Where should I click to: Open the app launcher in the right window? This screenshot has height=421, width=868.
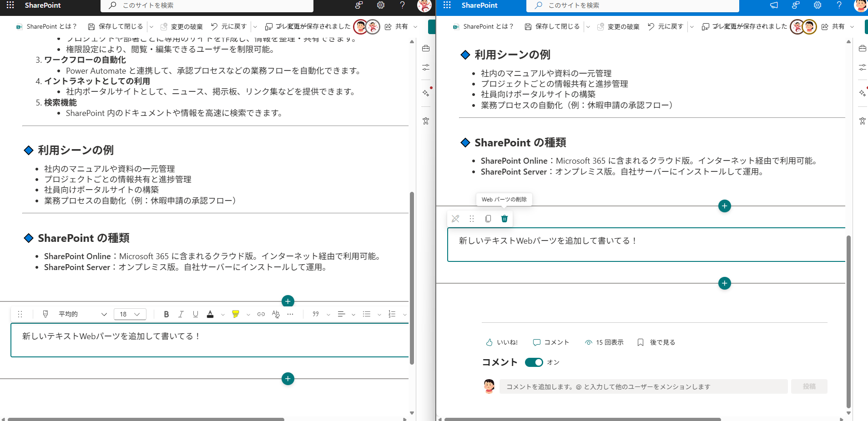[x=447, y=5]
